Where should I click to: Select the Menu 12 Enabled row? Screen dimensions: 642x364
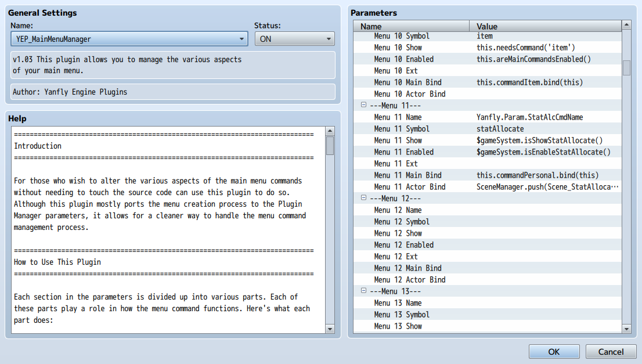pyautogui.click(x=487, y=245)
